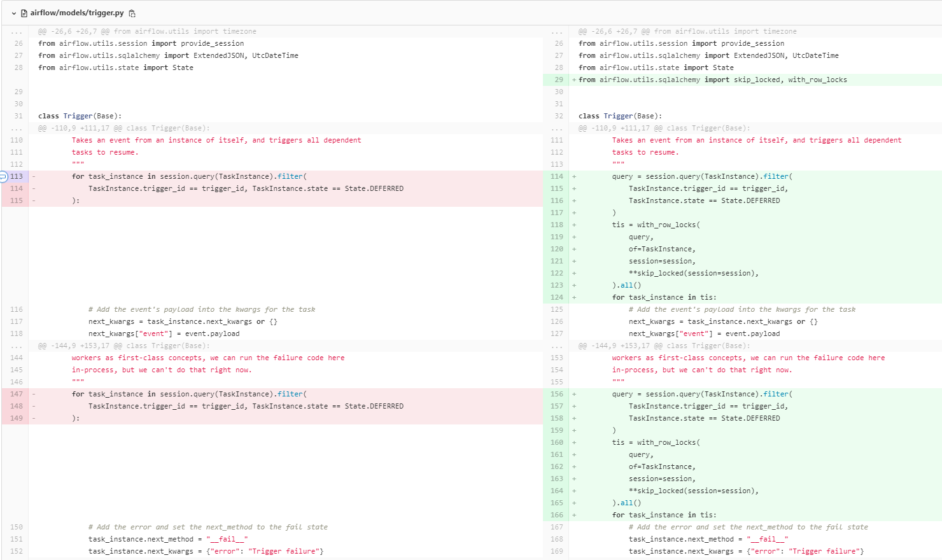This screenshot has height=560, width=942.
Task: Click the expand icon above line 26
Action: [15, 31]
